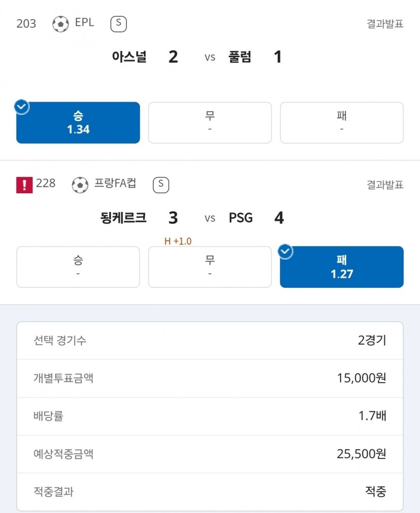
Task: Open 결과발표 status for match 203
Action: click(x=385, y=24)
